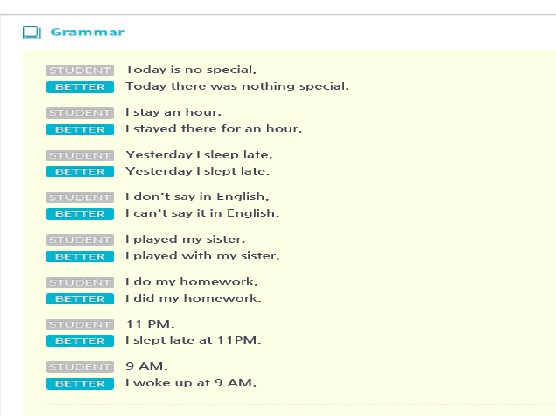Click the BETTER badge for 'I can't say it in English.'
The width and height of the screenshot is (556, 416).
coord(80,214)
